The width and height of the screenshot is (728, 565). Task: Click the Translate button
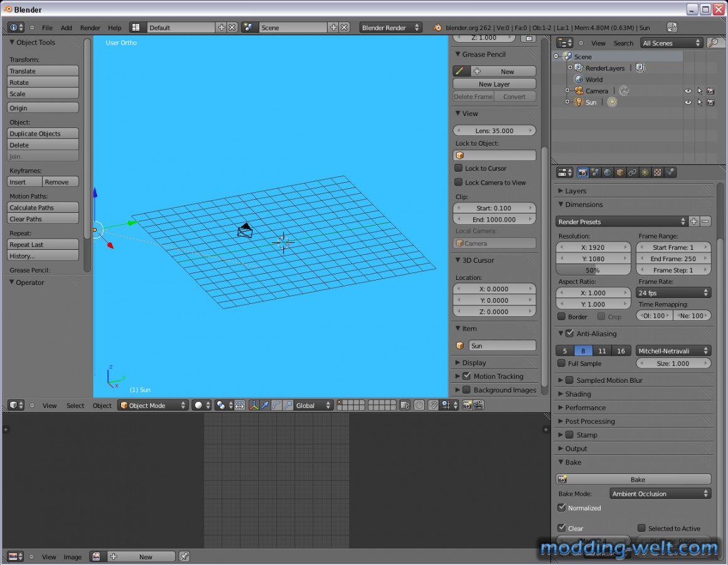43,70
